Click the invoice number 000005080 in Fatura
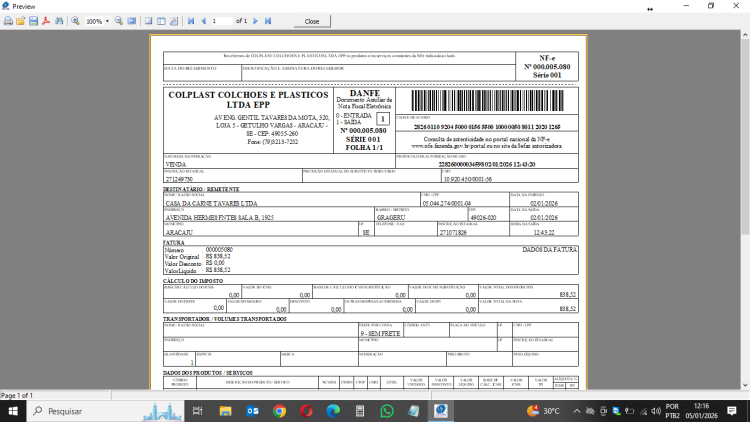The width and height of the screenshot is (750, 422). point(219,250)
